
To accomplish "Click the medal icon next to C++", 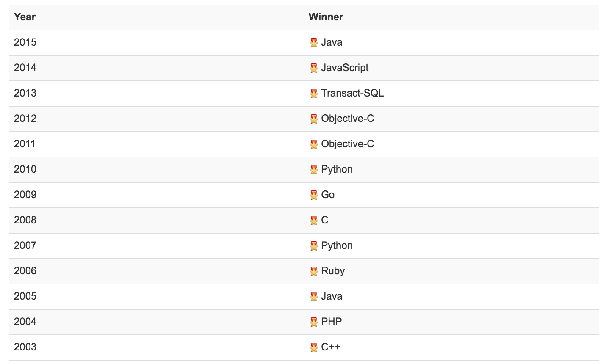I will [313, 347].
